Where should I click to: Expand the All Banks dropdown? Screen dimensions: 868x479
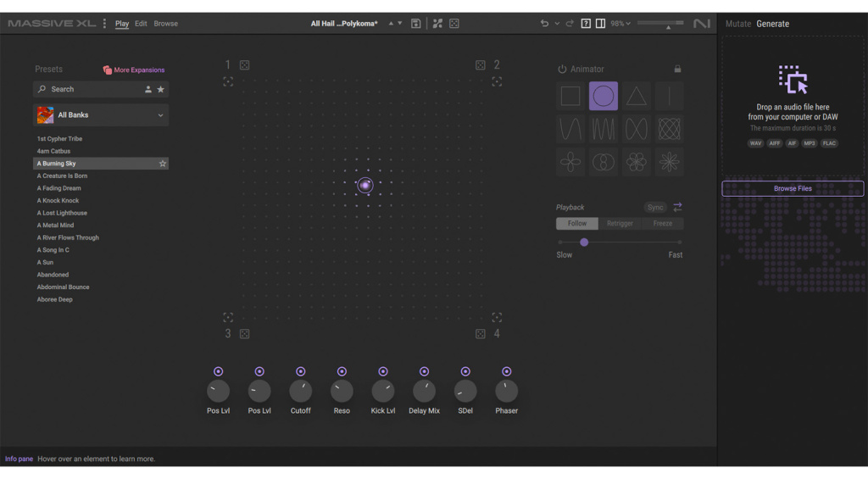coord(101,115)
